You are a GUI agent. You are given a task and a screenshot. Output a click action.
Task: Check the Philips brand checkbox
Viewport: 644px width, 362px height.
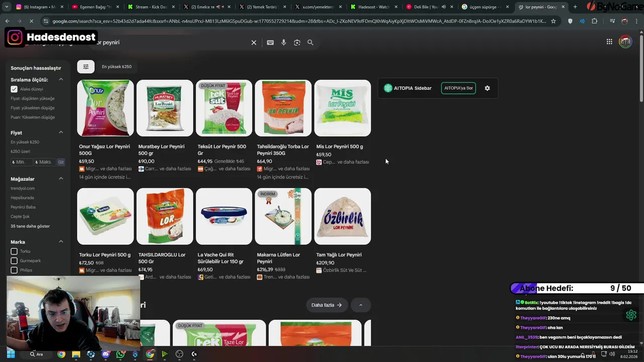point(14,270)
